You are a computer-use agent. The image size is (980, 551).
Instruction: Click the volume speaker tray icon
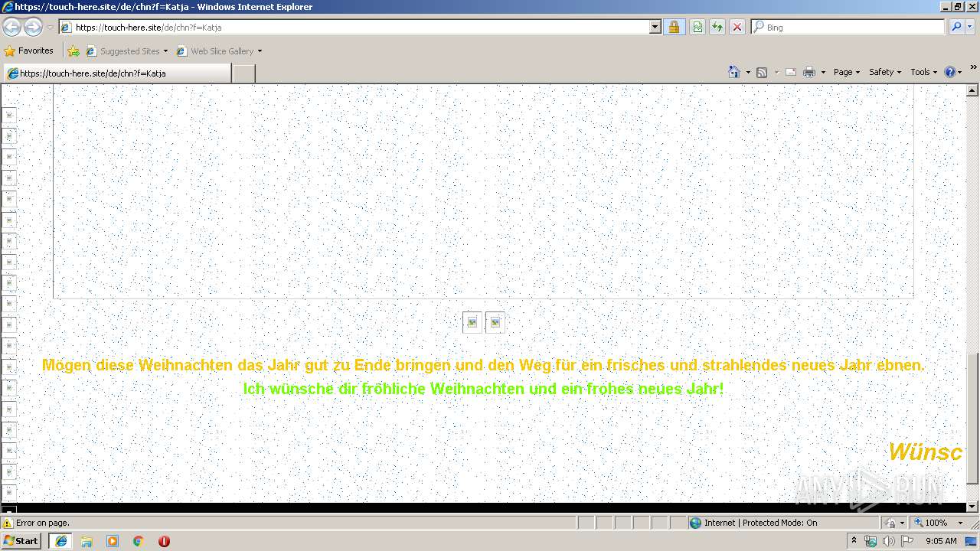click(889, 541)
